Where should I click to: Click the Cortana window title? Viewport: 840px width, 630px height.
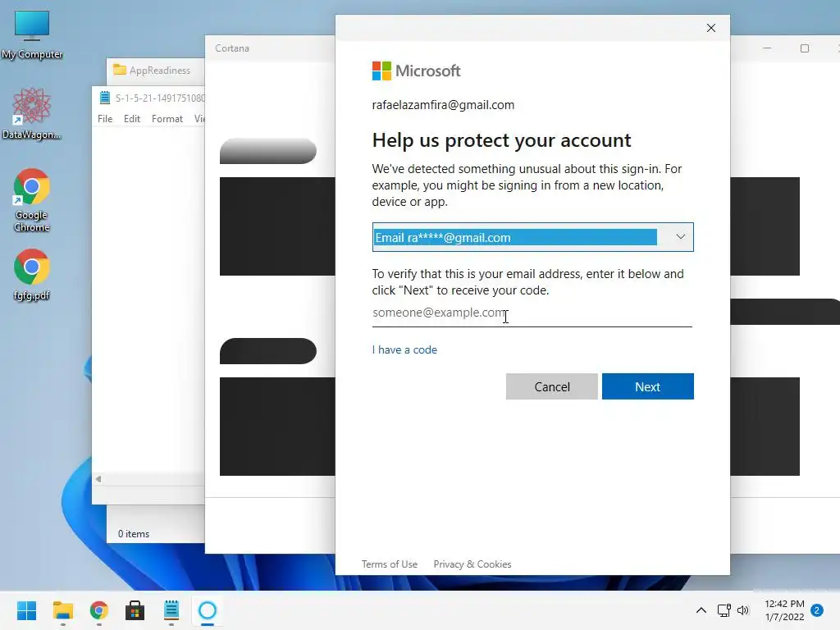[x=232, y=48]
